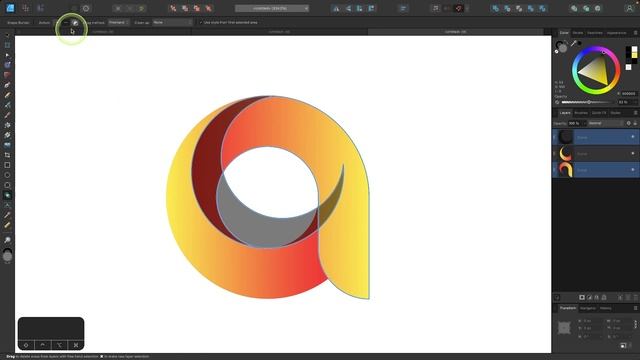
Task: Switch to the Pixel persona
Action: coord(25,8)
